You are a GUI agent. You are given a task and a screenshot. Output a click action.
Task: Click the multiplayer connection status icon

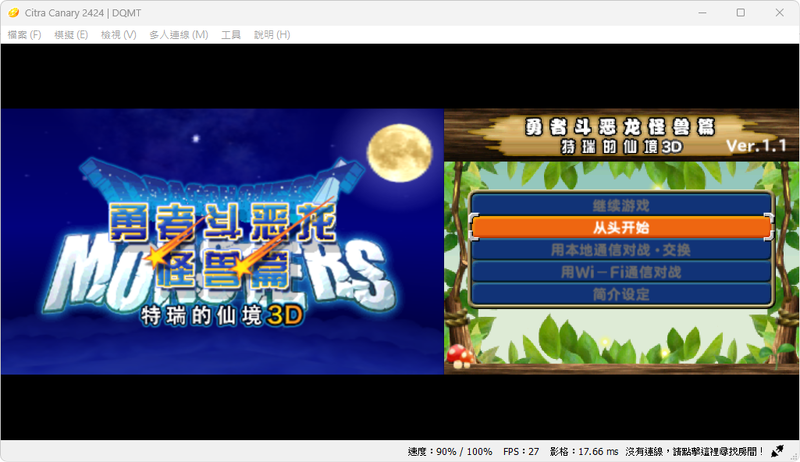777,451
